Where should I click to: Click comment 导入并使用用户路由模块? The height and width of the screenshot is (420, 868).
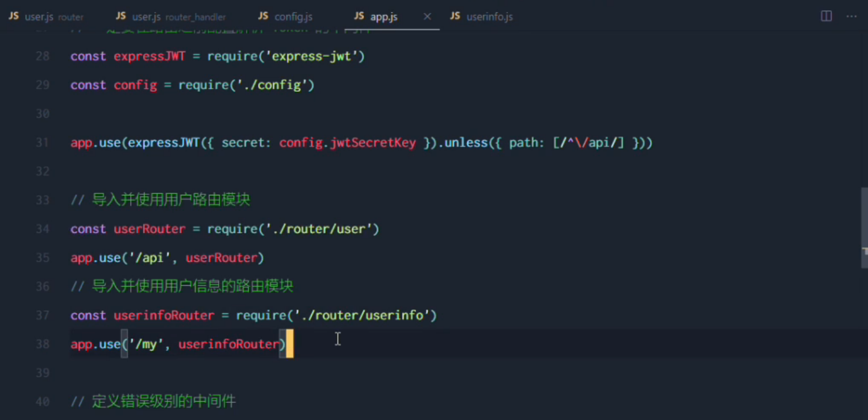coord(171,200)
